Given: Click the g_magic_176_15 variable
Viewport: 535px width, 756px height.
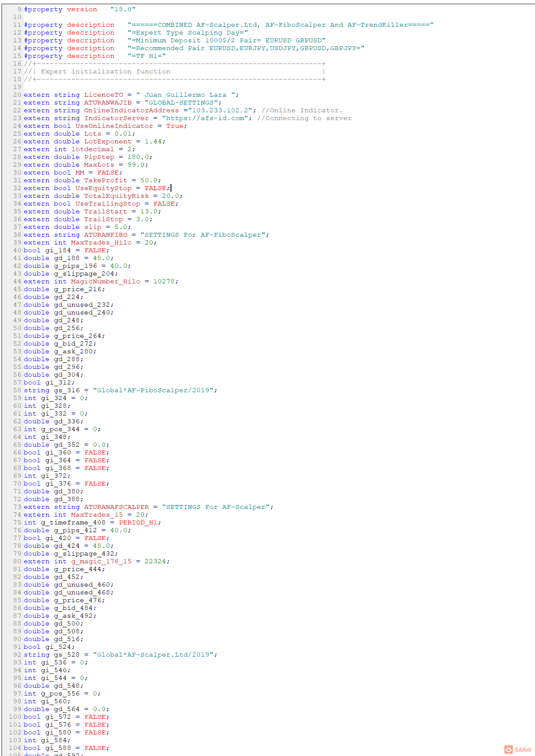Looking at the screenshot, I should point(101,561).
